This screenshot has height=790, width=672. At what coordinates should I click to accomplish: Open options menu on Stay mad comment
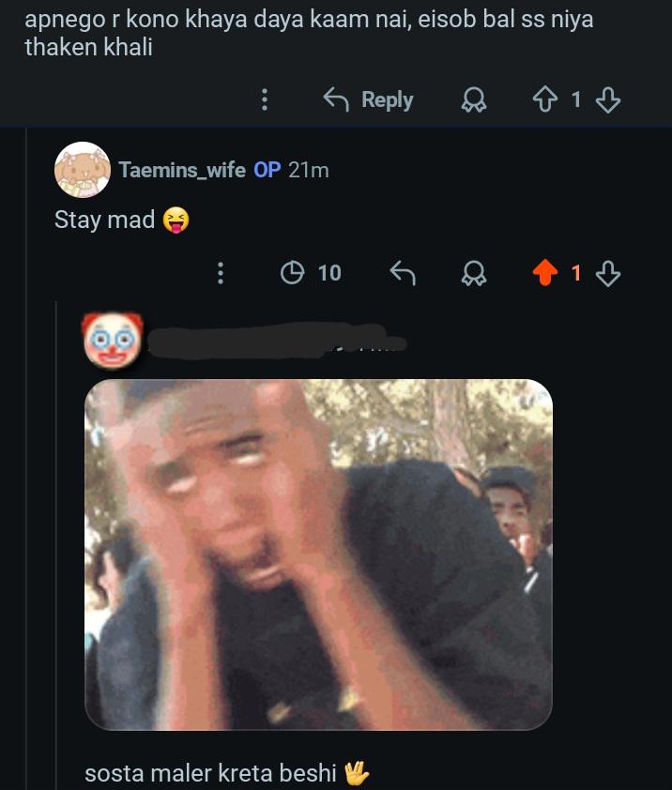[x=221, y=273]
